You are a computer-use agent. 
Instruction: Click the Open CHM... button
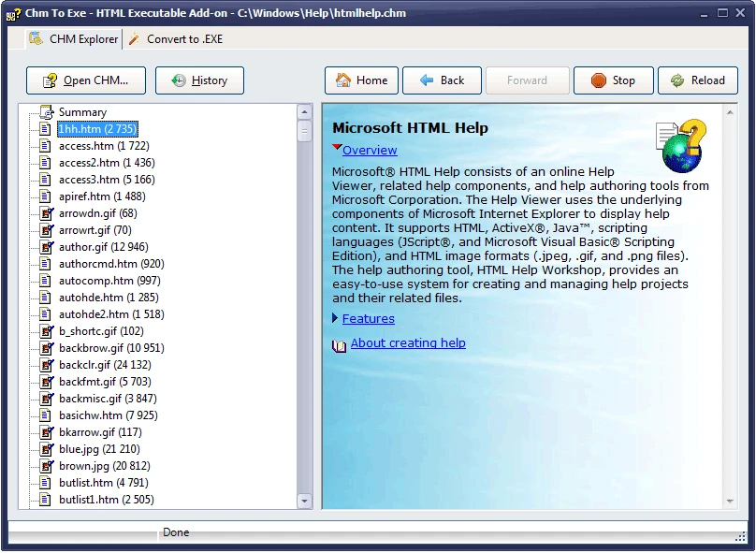[x=87, y=80]
